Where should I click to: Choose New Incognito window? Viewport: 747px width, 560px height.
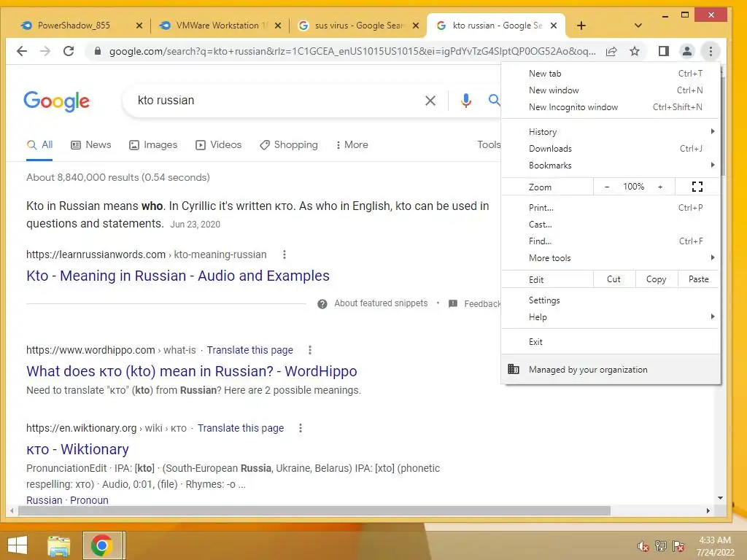pos(611,107)
